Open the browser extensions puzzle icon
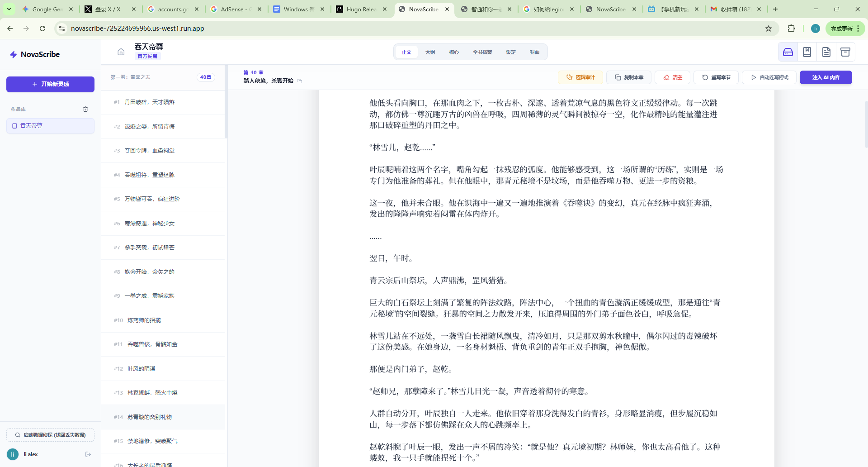This screenshot has width=868, height=467. [x=792, y=28]
